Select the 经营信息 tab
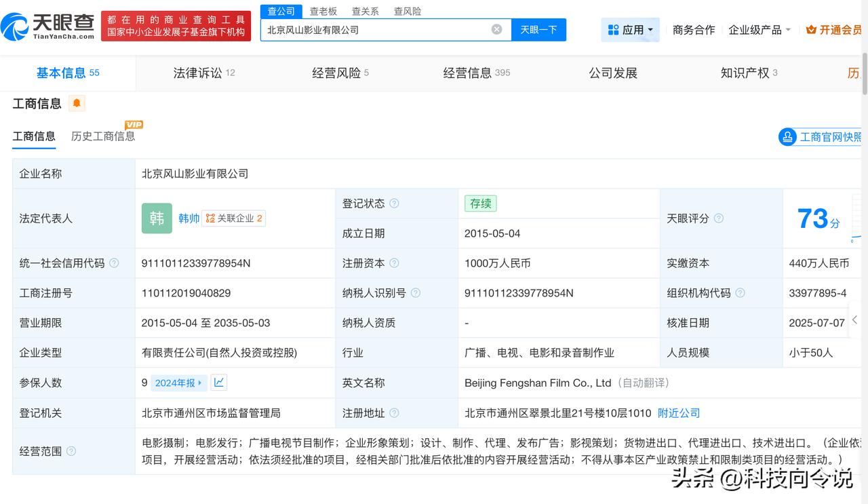868x504 pixels. [477, 73]
